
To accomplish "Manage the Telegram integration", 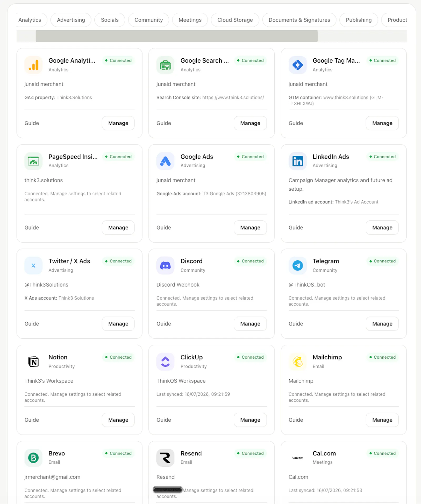I will click(382, 324).
